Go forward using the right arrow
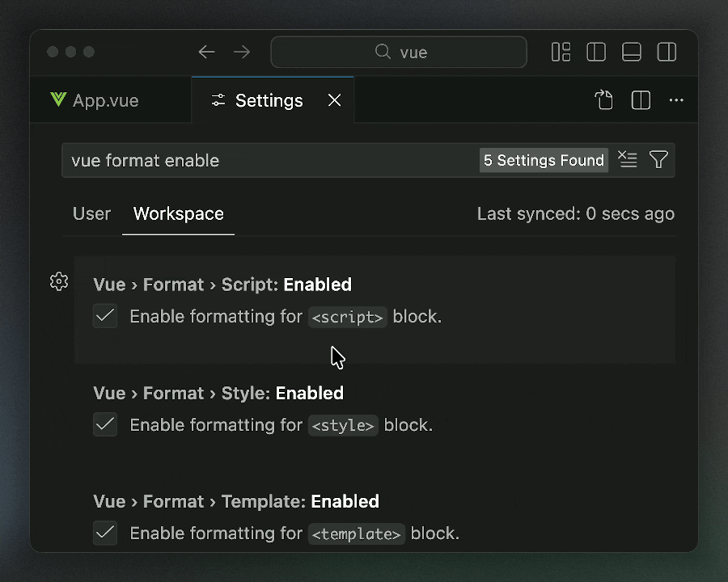This screenshot has height=582, width=728. coord(242,53)
